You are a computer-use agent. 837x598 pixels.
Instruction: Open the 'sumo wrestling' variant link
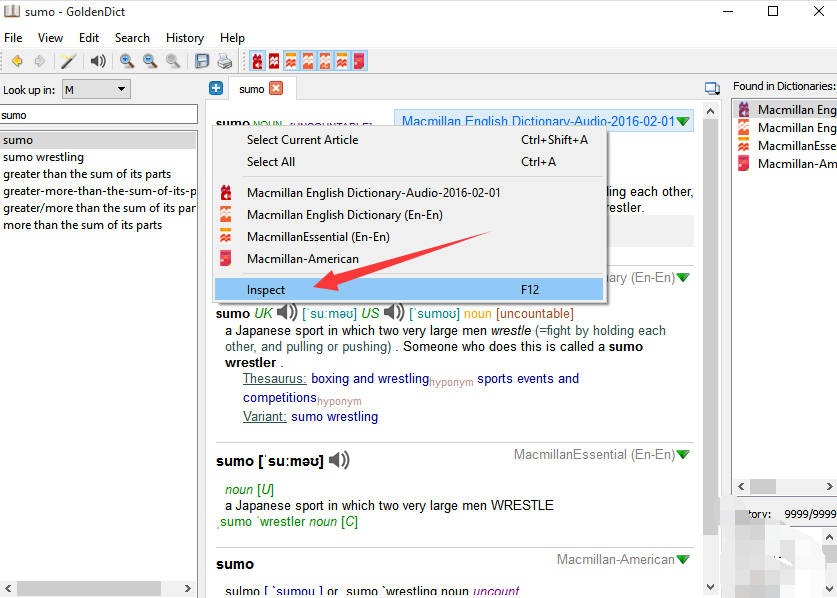(x=335, y=416)
